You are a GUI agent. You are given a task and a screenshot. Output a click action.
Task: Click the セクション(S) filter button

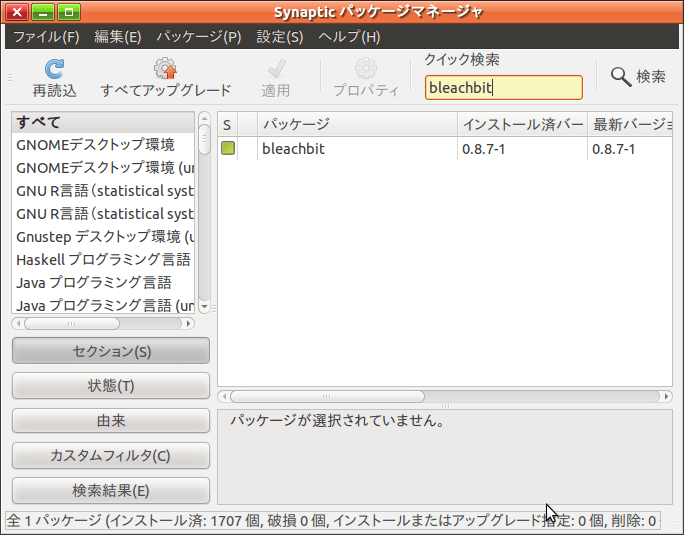tap(111, 351)
